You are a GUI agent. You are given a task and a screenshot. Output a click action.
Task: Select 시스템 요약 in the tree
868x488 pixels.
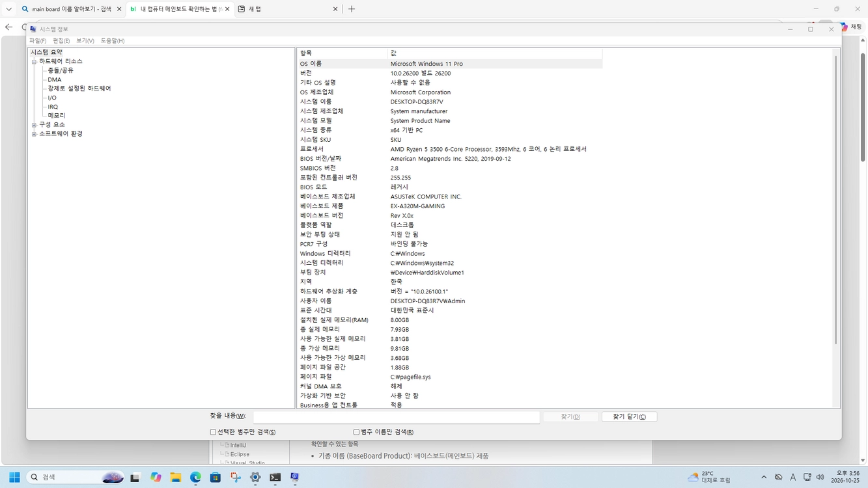tap(46, 52)
